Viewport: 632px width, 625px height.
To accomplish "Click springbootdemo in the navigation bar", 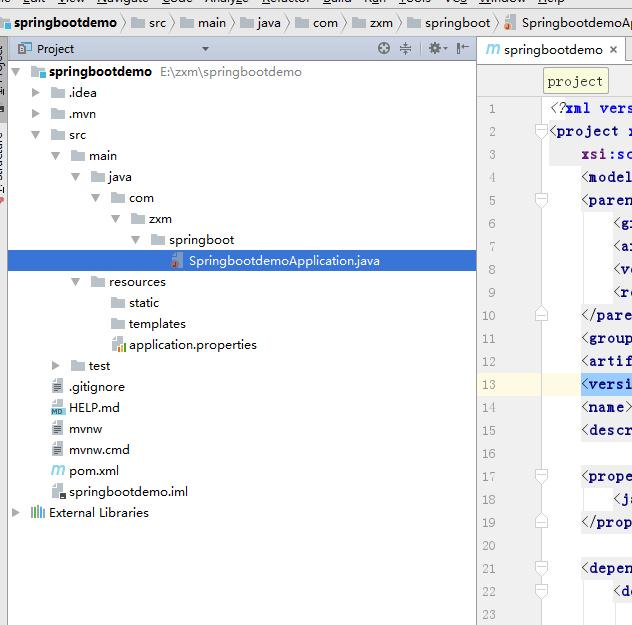I will (65, 23).
